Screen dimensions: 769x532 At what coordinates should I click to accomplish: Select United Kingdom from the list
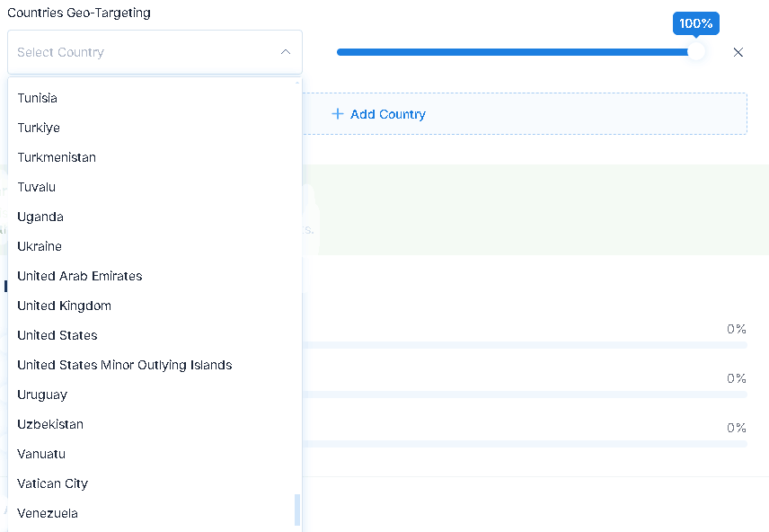coord(155,306)
